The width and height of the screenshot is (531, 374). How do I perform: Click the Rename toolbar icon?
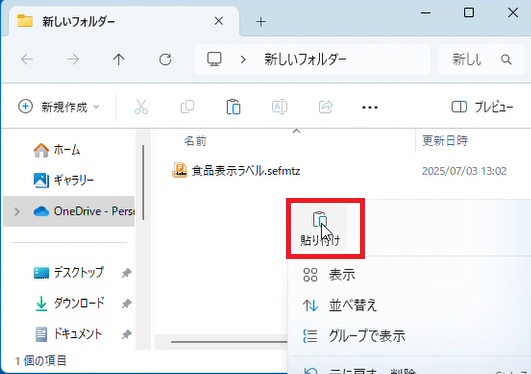[279, 107]
